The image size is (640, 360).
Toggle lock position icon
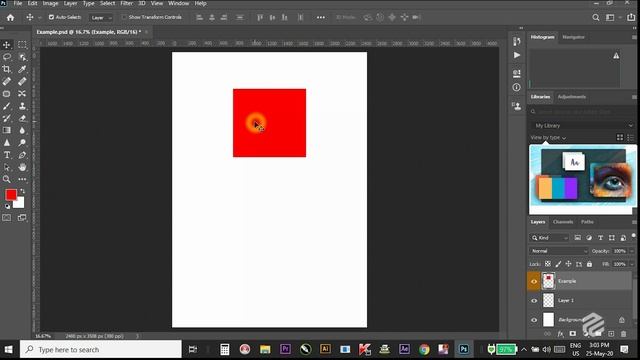(568, 264)
